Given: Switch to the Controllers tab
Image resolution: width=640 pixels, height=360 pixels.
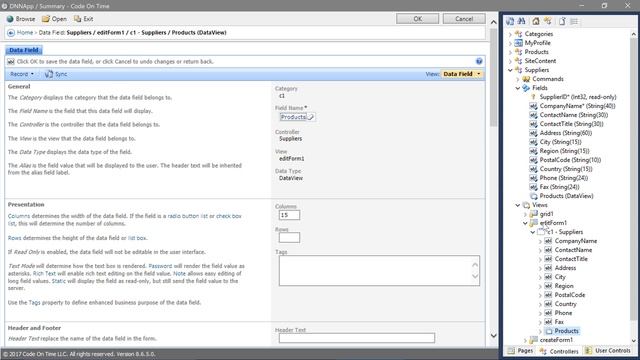Looking at the screenshot, I should (x=559, y=351).
